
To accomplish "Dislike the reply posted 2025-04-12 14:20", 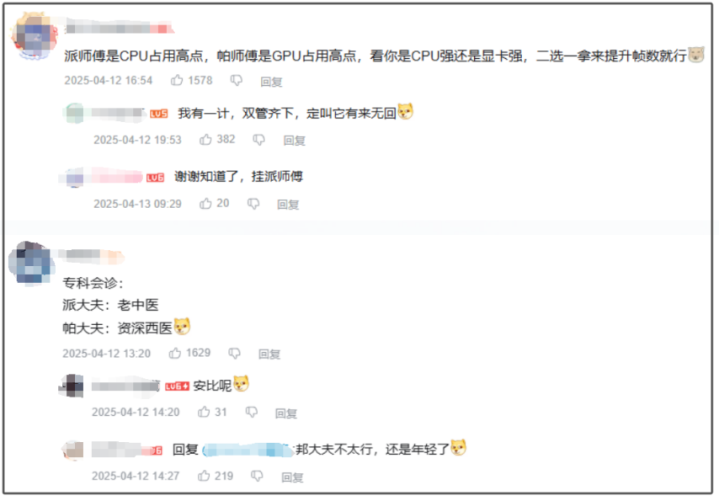I will pyautogui.click(x=251, y=413).
